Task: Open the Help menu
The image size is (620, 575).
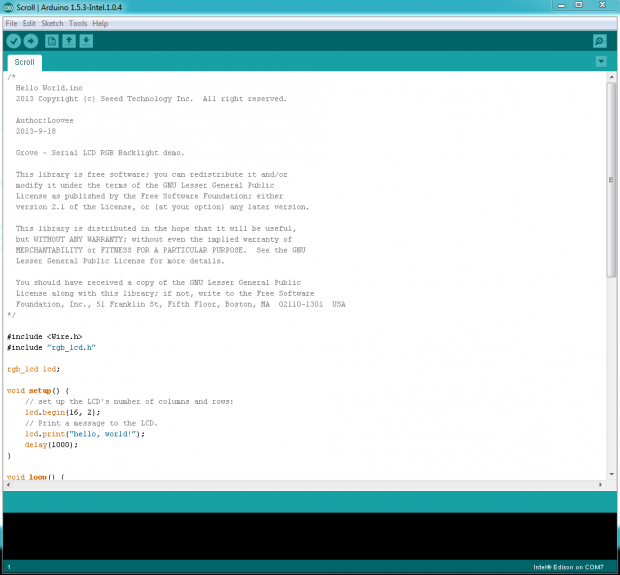Action: [100, 23]
